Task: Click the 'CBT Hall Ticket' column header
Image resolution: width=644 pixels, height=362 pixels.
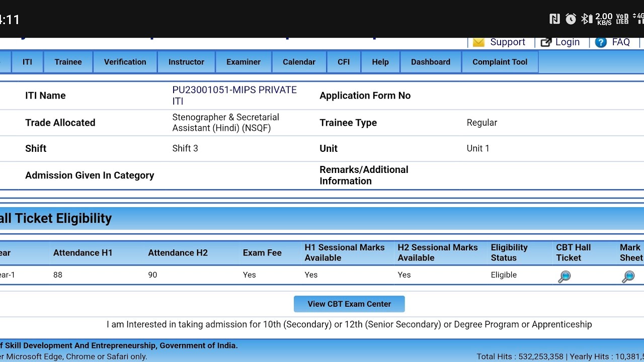Action: pyautogui.click(x=573, y=252)
